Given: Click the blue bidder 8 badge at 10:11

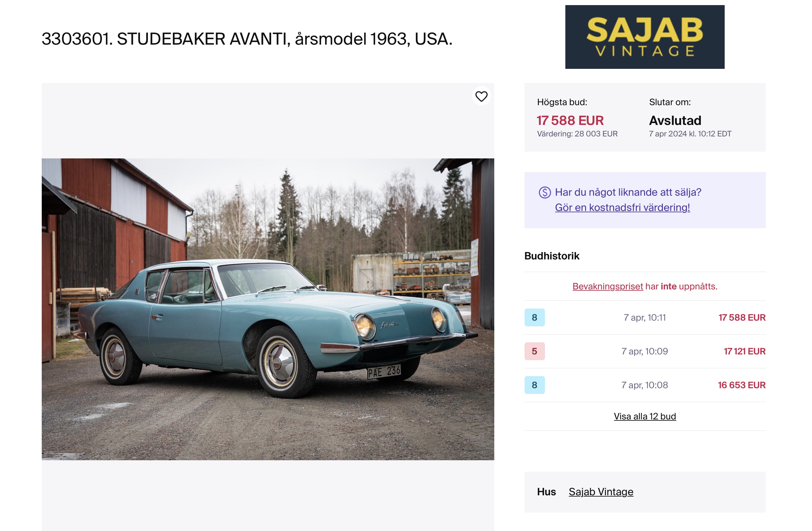Looking at the screenshot, I should (534, 317).
